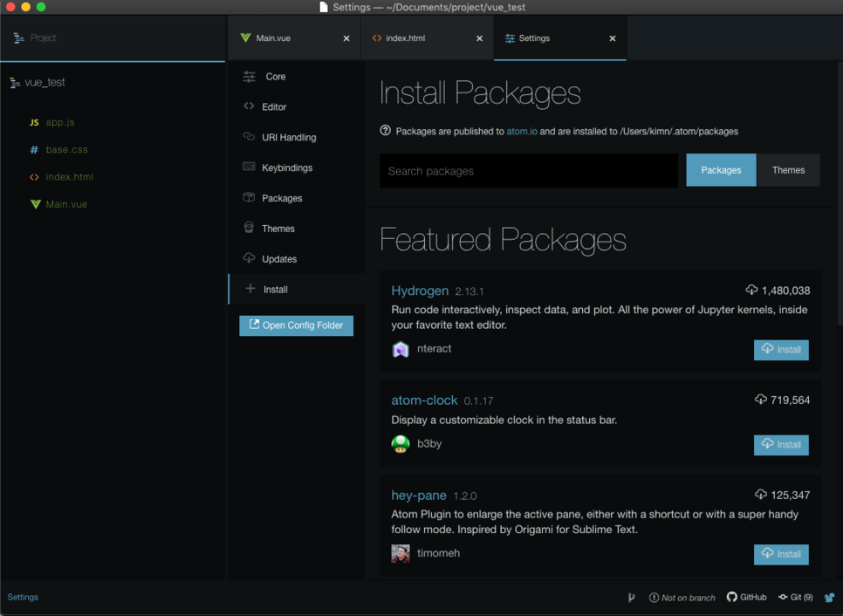The image size is (843, 616).
Task: Click the paint bucket icon beside Themes
Action: click(249, 228)
